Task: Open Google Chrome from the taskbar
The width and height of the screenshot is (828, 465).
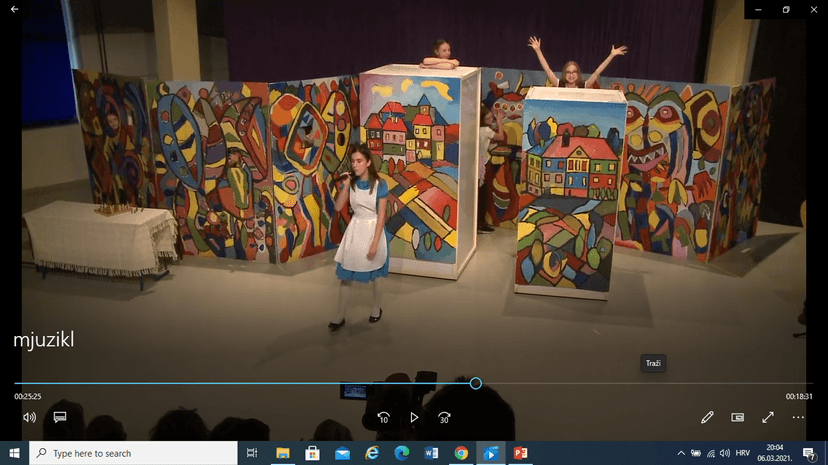Action: pos(461,453)
